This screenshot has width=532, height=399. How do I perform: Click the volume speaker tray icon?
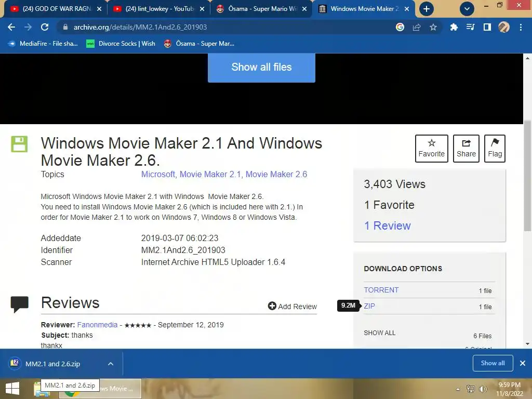coord(483,389)
